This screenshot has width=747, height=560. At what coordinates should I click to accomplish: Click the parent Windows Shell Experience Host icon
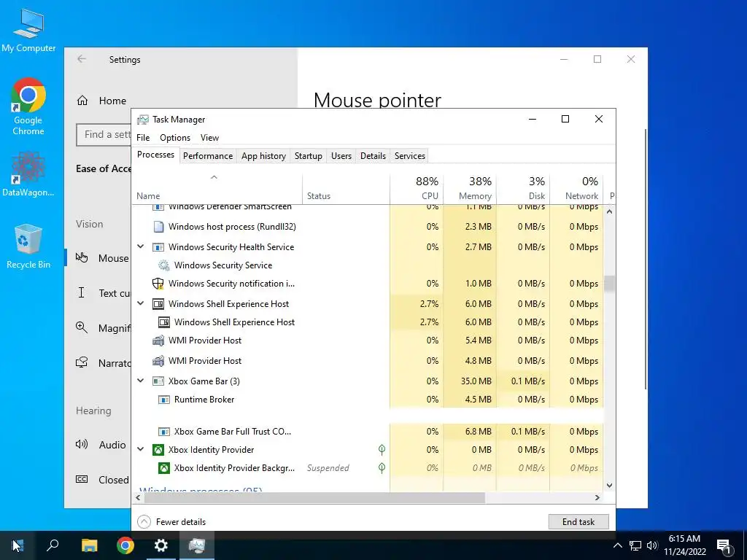[x=158, y=304]
